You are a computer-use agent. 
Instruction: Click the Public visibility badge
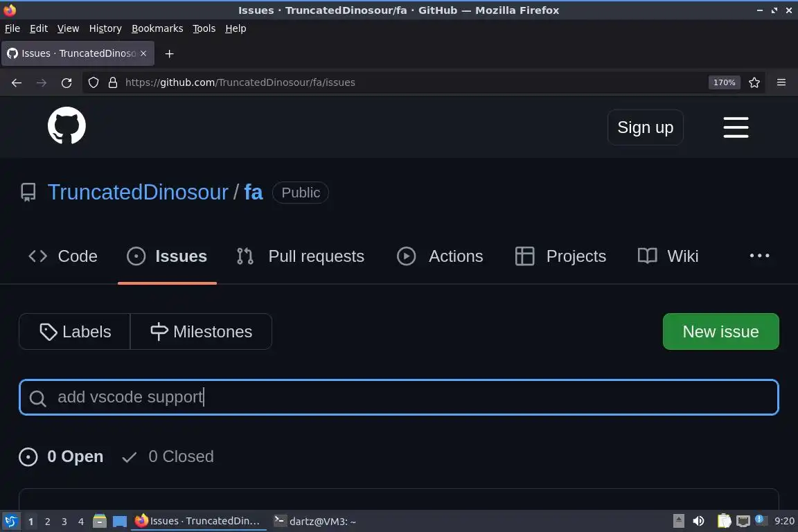click(301, 193)
